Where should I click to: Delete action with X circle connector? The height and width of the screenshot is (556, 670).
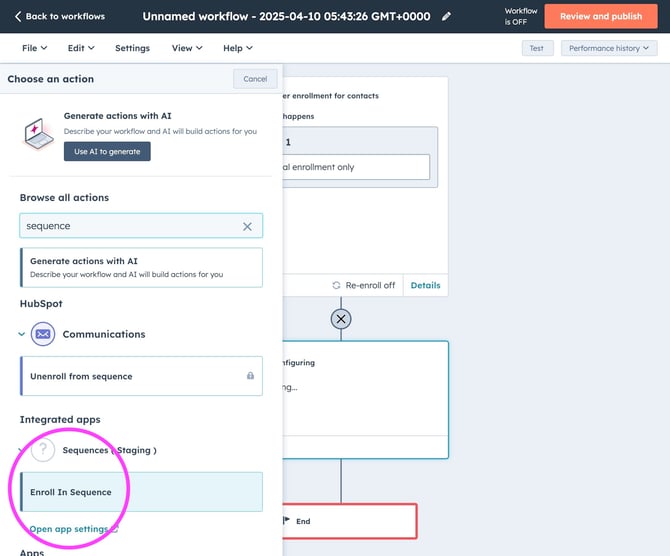click(341, 319)
